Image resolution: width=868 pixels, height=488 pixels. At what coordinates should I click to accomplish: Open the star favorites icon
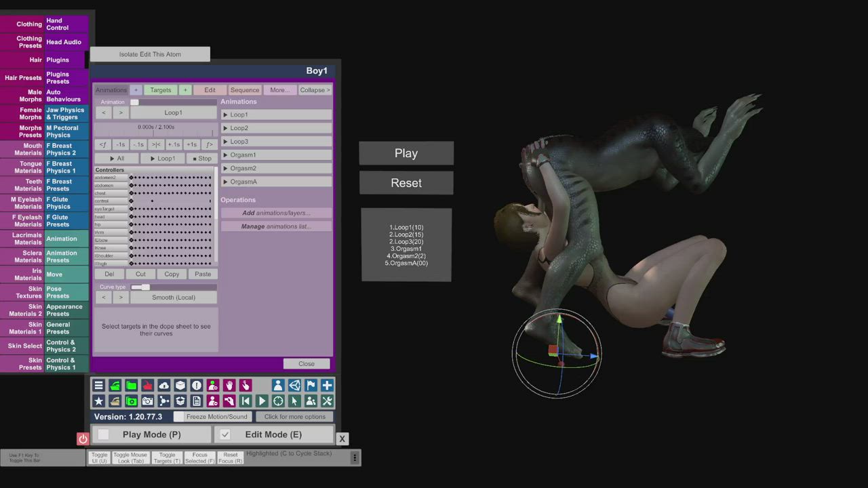point(99,401)
